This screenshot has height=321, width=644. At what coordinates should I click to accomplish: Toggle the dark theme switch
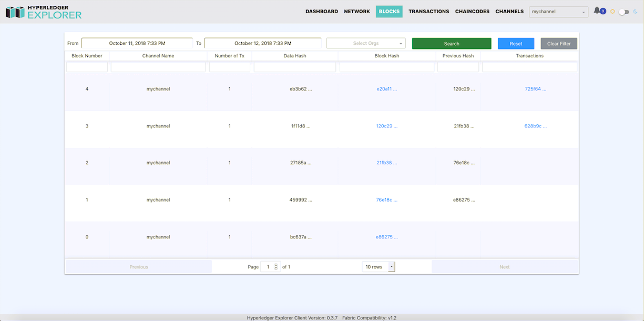coord(623,12)
